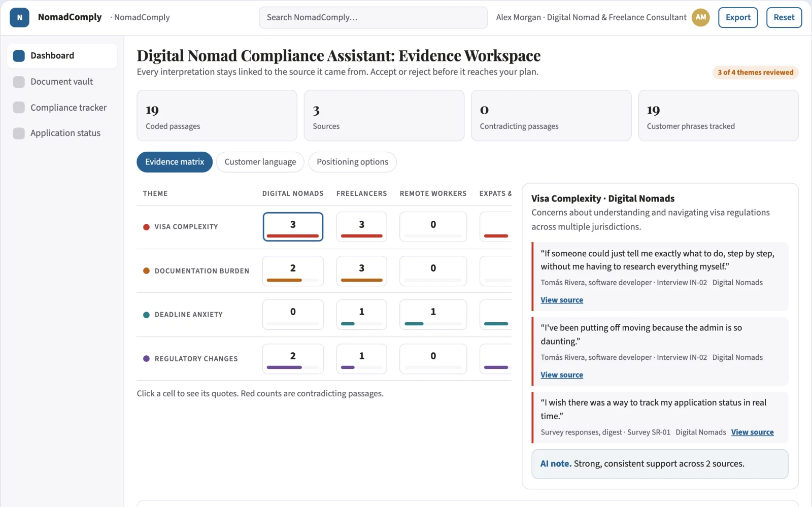The height and width of the screenshot is (507, 812).
Task: Click Deadline Anxiety cell for Freelancers
Action: coord(361,315)
